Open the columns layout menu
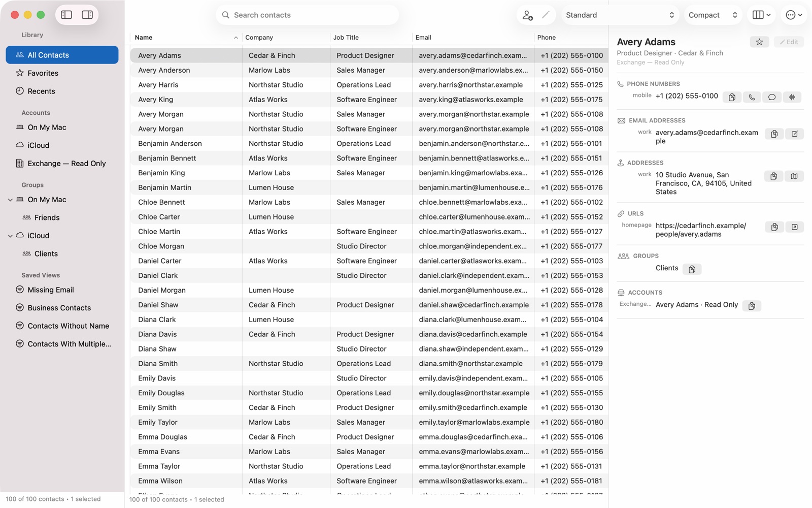Viewport: 812px width, 508px height. (x=761, y=15)
